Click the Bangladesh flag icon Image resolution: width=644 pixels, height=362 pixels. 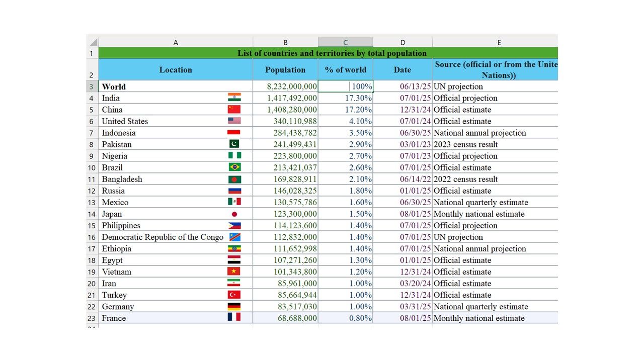tap(234, 179)
